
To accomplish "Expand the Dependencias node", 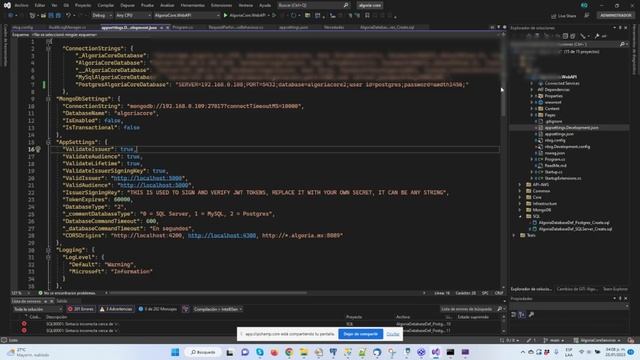I will pos(531,90).
